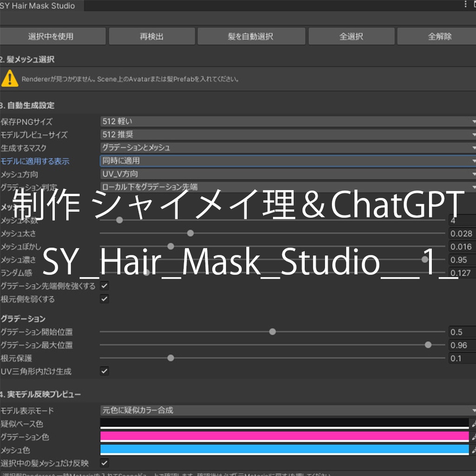Click the ランダム感 label
This screenshot has height=476, width=476.
tap(16, 273)
